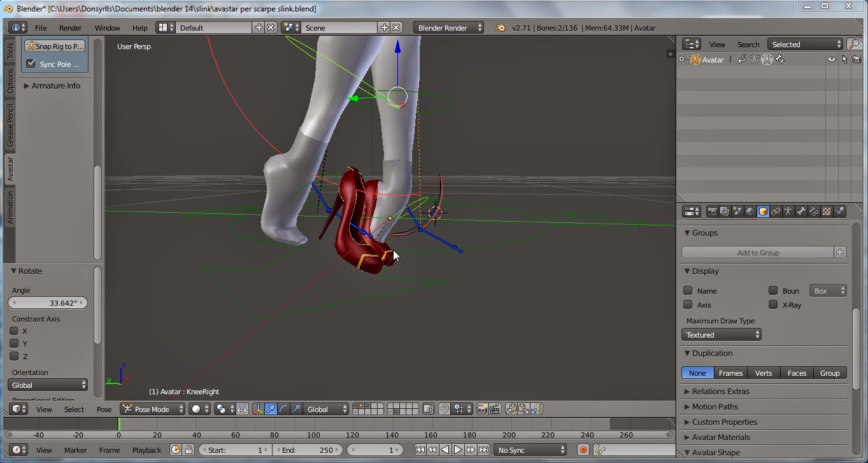Toggle the Sync Pole checkbox
Screen dimensions: 868x463
point(31,64)
